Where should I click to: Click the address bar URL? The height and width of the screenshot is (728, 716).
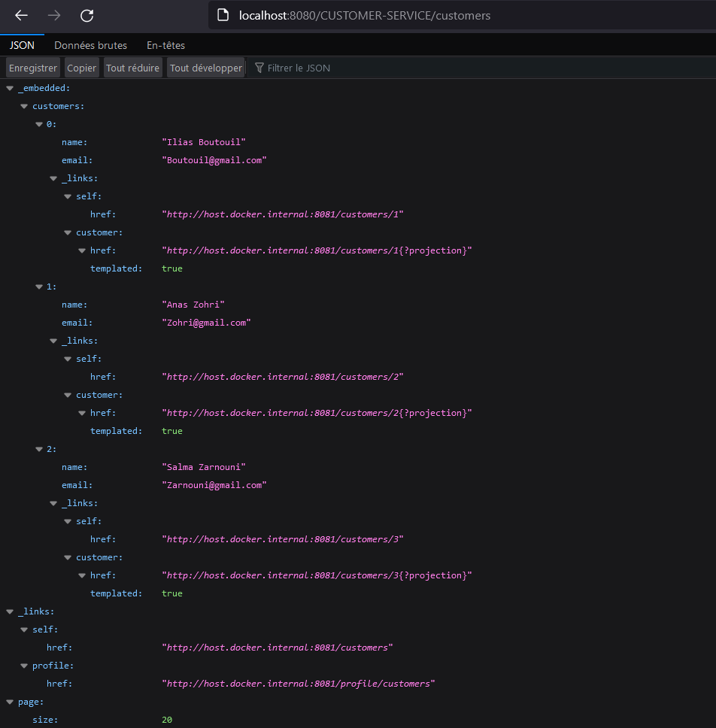pos(365,15)
